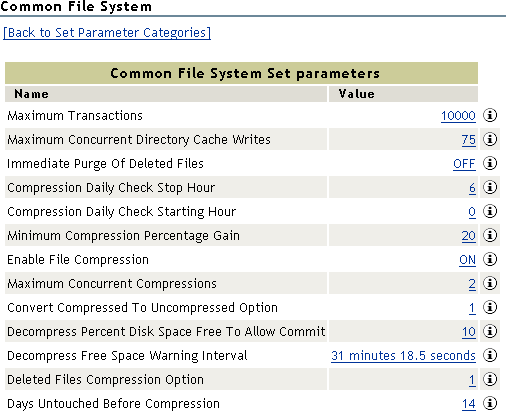
Task: Click info icon for Minimum Compression Percentage Gain
Action: click(490, 235)
